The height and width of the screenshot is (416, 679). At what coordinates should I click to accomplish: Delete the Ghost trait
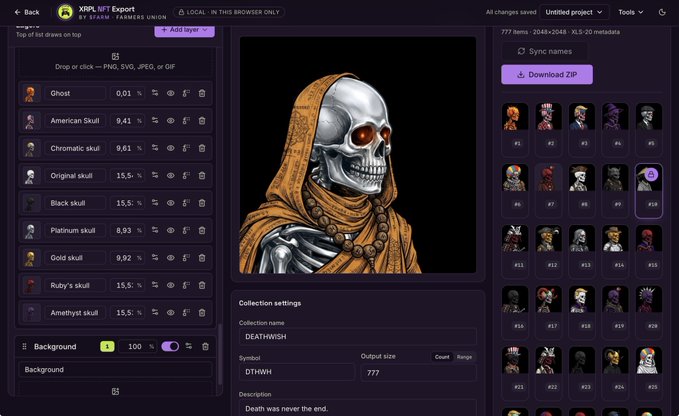[x=202, y=93]
